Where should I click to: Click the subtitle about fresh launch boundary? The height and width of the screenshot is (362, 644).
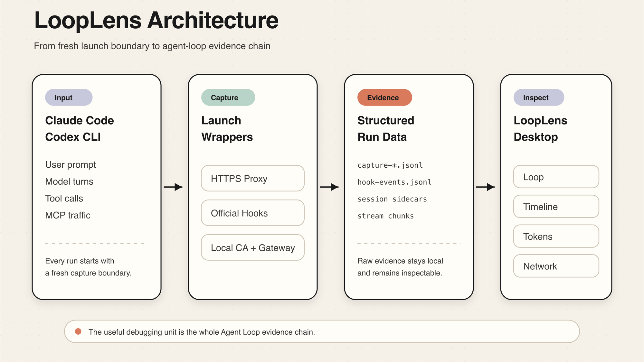(152, 46)
